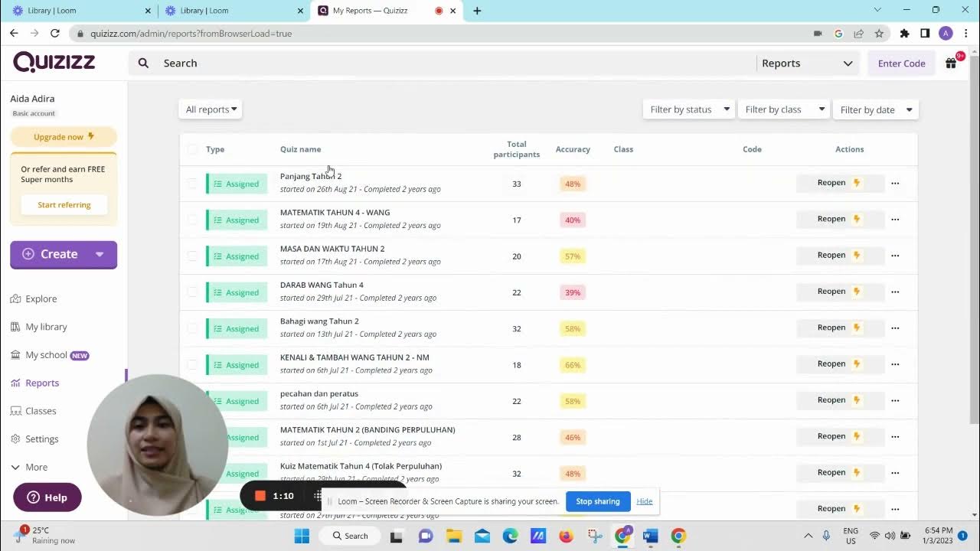This screenshot has width=980, height=551.
Task: Open the three-dots menu for MATEMATIK TAHUN 4 - WANG
Action: click(x=895, y=219)
